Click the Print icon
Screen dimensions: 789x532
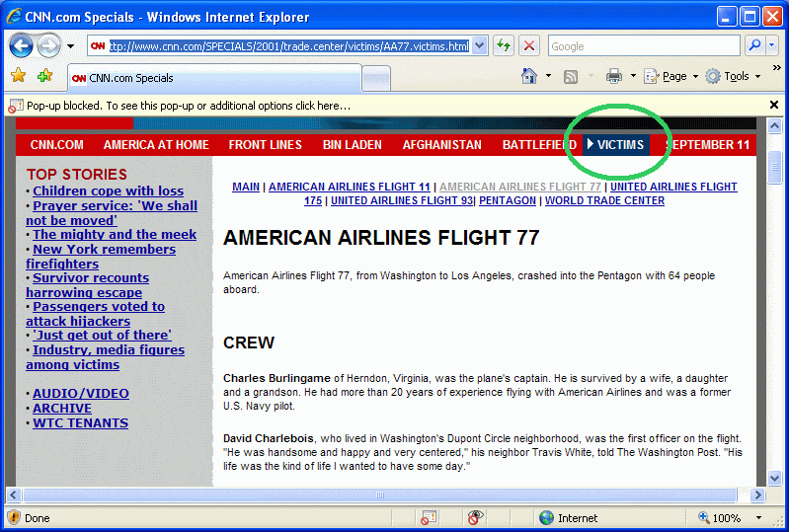614,76
